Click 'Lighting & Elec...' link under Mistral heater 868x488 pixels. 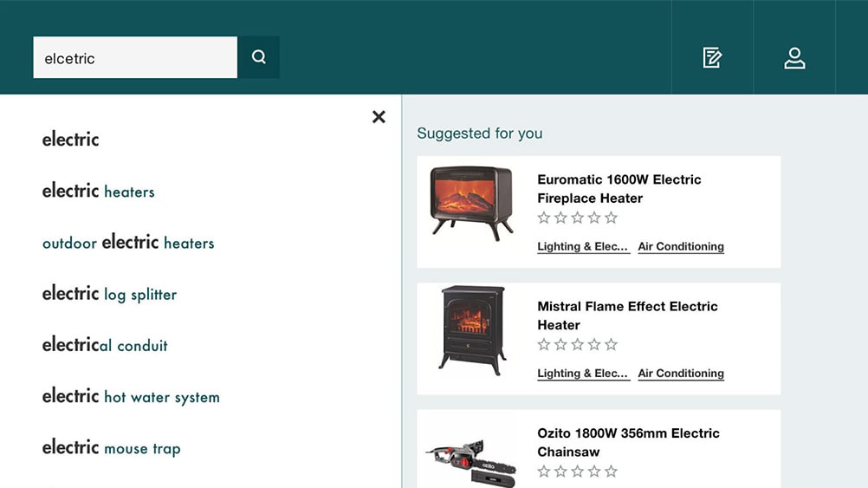point(583,374)
